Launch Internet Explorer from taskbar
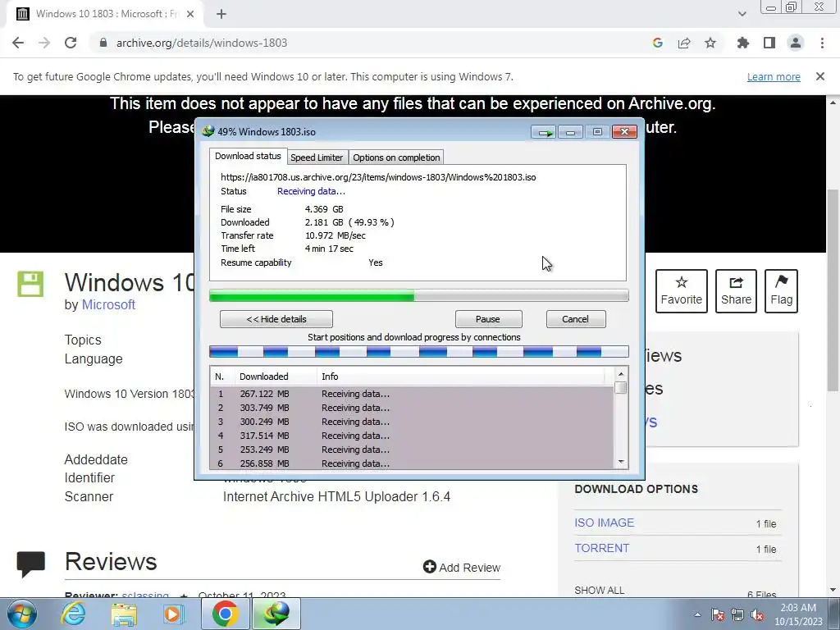 pyautogui.click(x=73, y=614)
